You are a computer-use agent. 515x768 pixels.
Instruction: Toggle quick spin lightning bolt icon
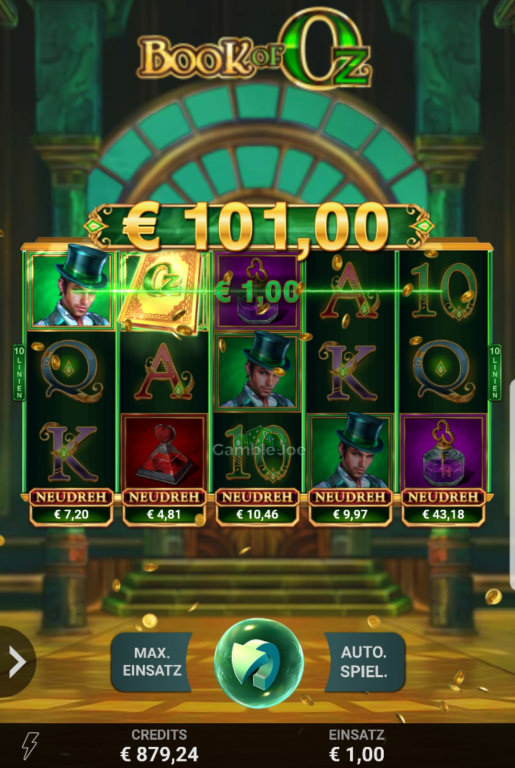pos(30,746)
